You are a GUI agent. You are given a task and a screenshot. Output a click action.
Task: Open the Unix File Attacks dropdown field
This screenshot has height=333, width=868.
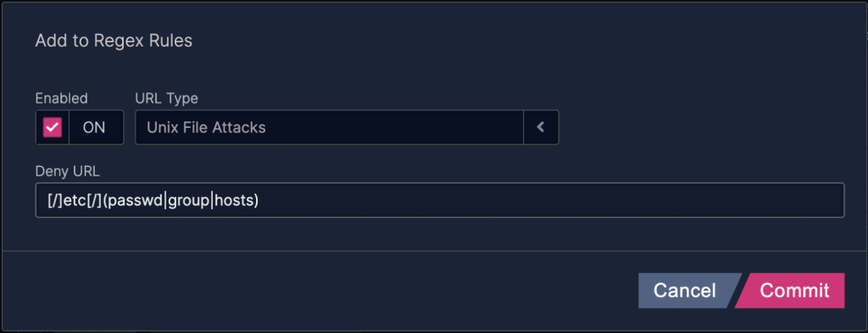tap(347, 127)
